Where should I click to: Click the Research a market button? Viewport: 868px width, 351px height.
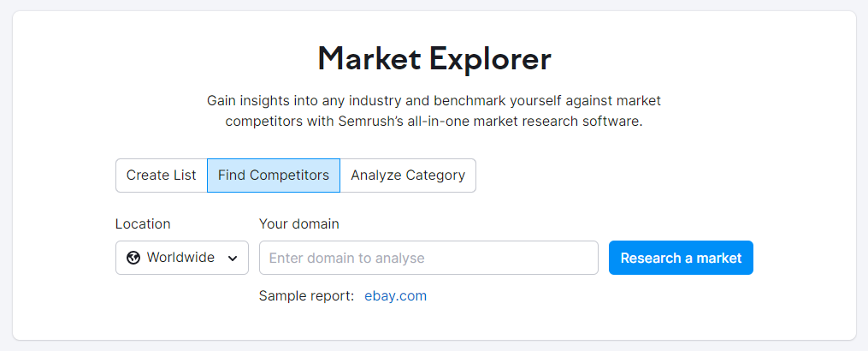pos(681,258)
